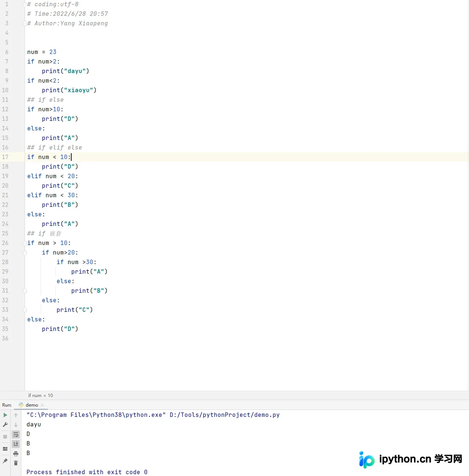The height and width of the screenshot is (476, 469).
Task: Toggle soft-wrap in the console output
Action: point(16,434)
